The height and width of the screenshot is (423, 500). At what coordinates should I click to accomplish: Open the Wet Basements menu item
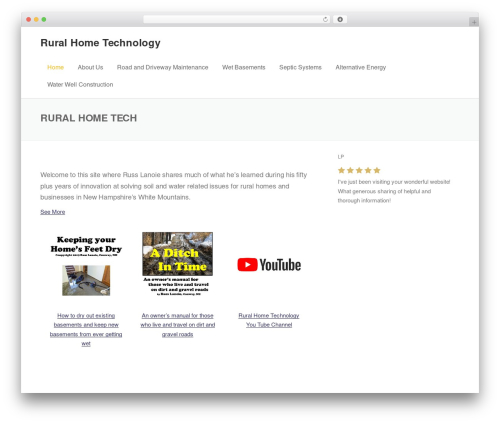(244, 67)
